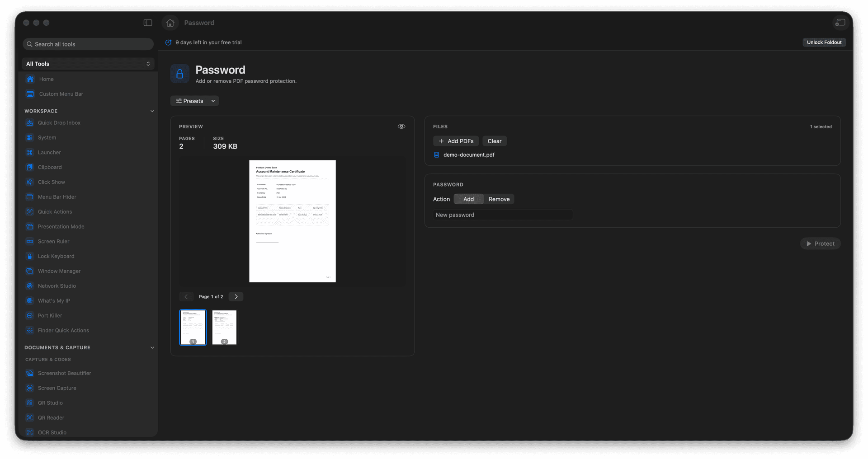This screenshot has height=459, width=868.
Task: Click the New password field
Action: coord(503,215)
